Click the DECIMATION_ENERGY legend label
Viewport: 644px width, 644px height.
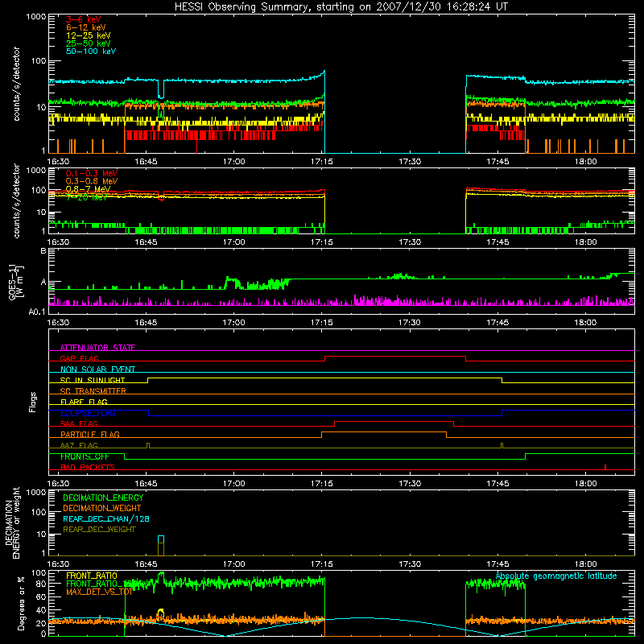click(103, 497)
